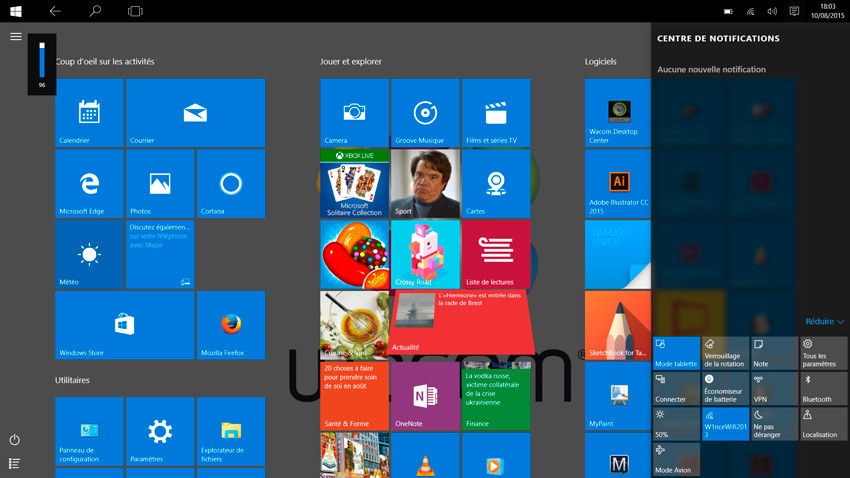This screenshot has width=850, height=478.
Task: Open the Groove Musique tile
Action: [x=425, y=113]
